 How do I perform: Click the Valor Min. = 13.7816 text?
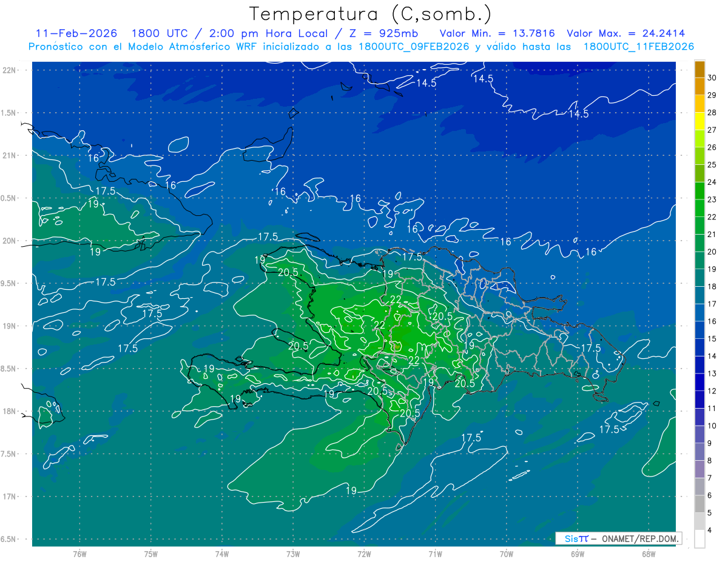497,33
